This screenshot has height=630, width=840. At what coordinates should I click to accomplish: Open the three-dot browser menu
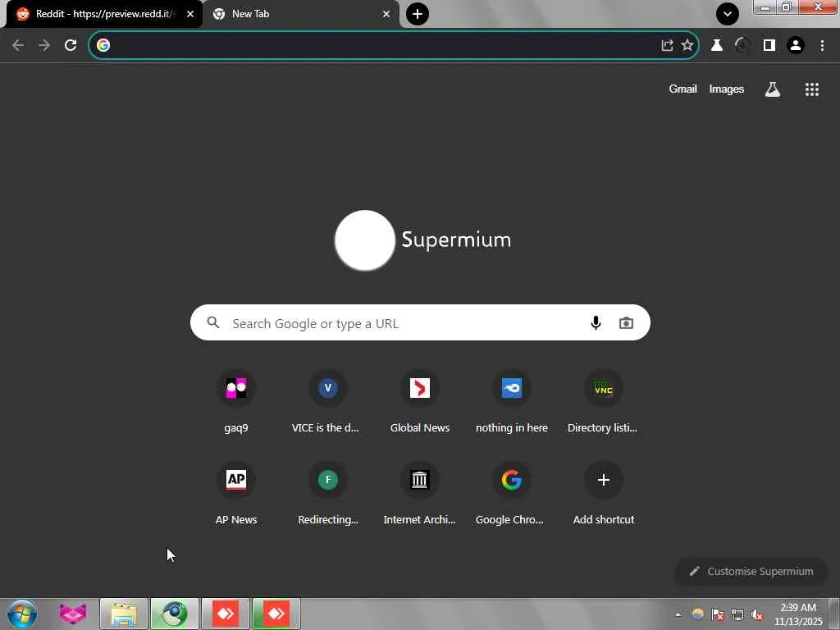coord(822,46)
